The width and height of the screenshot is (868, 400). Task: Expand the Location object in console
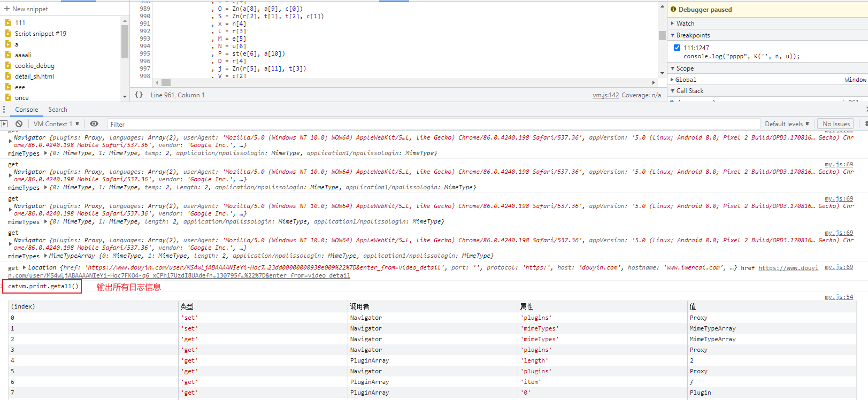pyautogui.click(x=24, y=267)
